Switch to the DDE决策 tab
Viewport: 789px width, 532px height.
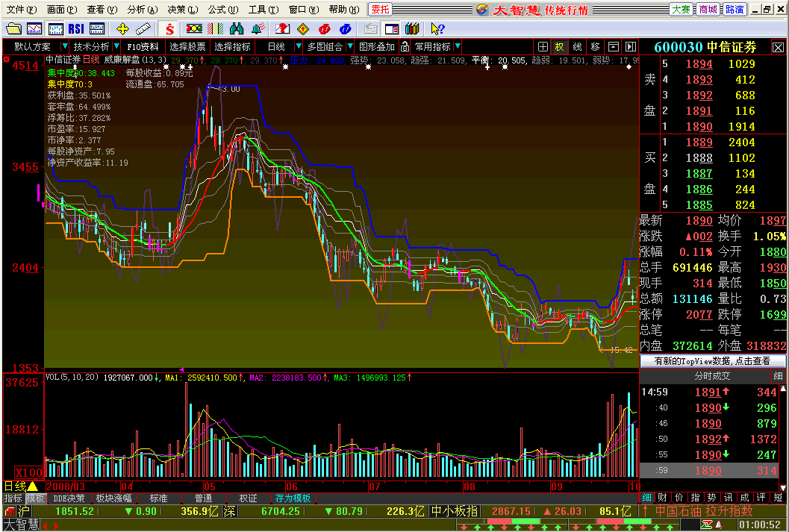[x=69, y=498]
